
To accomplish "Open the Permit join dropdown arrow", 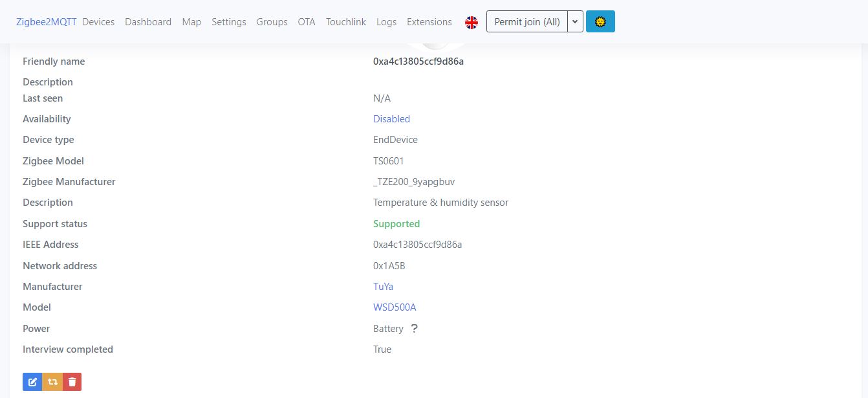I will [x=575, y=21].
